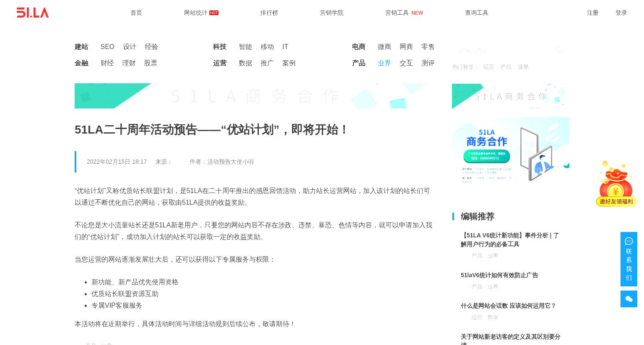Click the 编辑推荐 section heading
Screen dimensions: 644x345
coord(478,216)
